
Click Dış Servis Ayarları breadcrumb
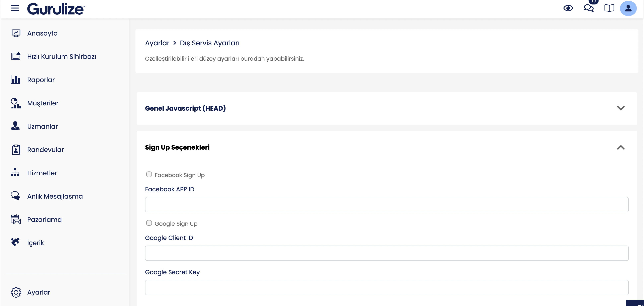click(209, 43)
